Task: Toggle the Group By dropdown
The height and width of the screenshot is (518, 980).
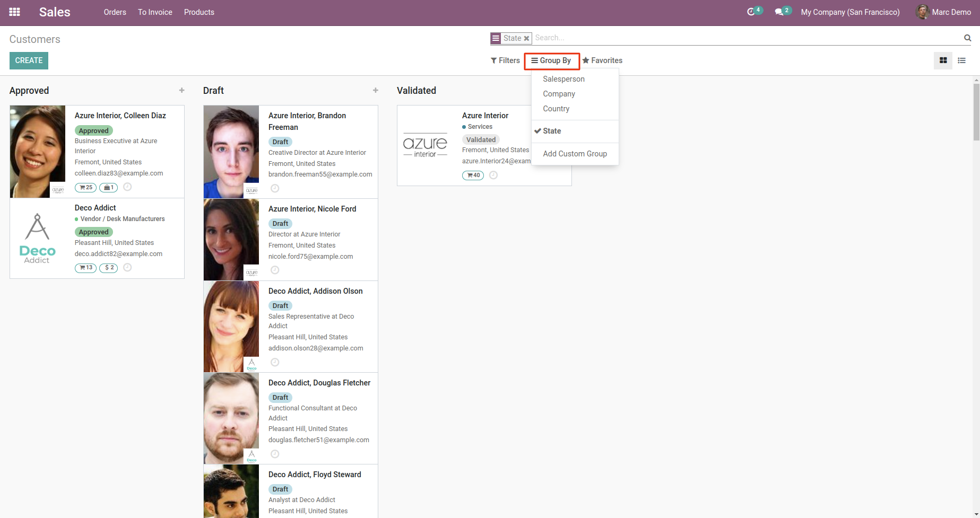Action: [x=552, y=60]
